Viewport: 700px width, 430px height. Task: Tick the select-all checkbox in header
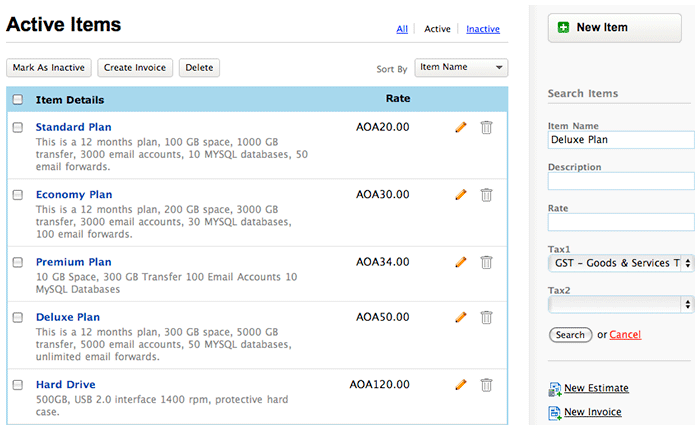[x=18, y=100]
